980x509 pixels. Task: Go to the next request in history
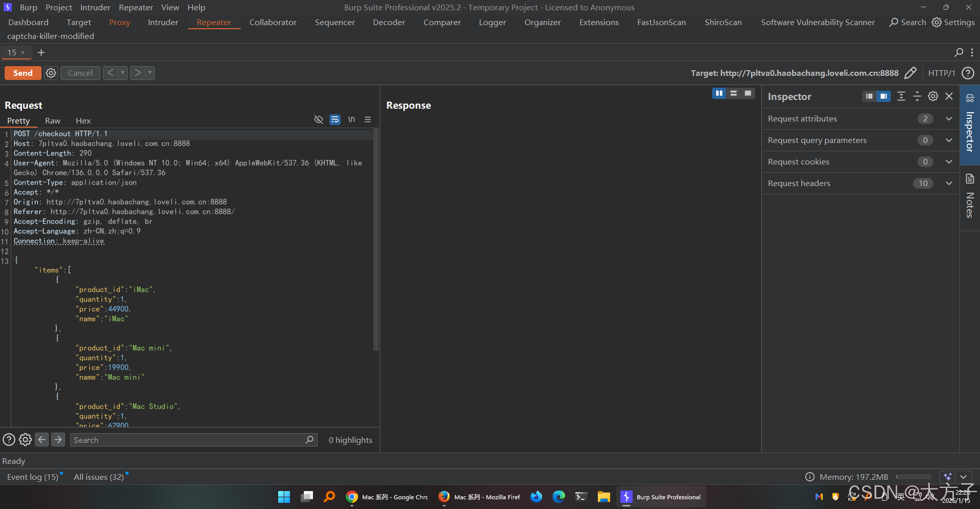click(x=137, y=73)
